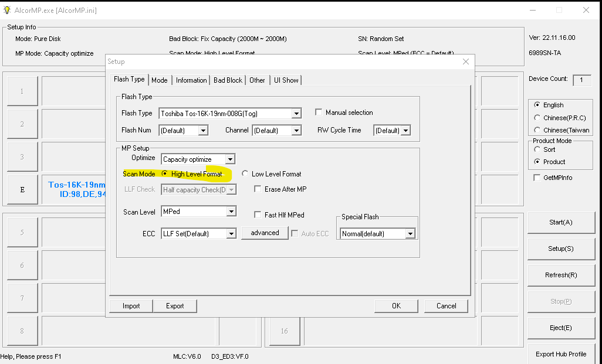Viewport: 602px width, 364px height.
Task: Open the Channel dropdown
Action: coord(296,130)
